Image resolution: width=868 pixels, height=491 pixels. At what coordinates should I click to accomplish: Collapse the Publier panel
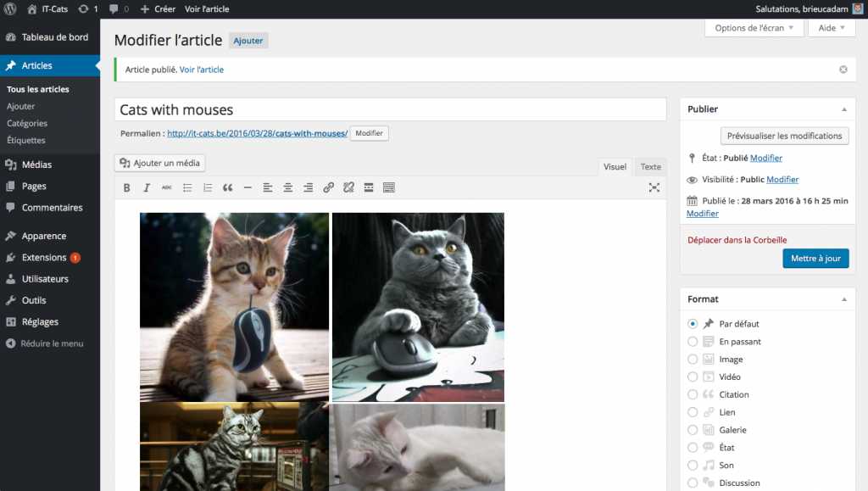pyautogui.click(x=844, y=109)
